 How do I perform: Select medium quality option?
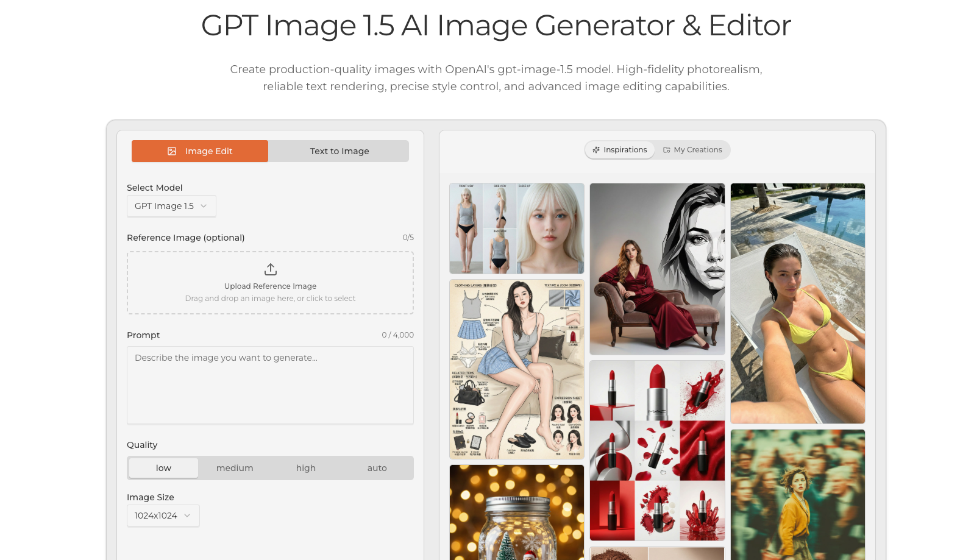coord(235,468)
